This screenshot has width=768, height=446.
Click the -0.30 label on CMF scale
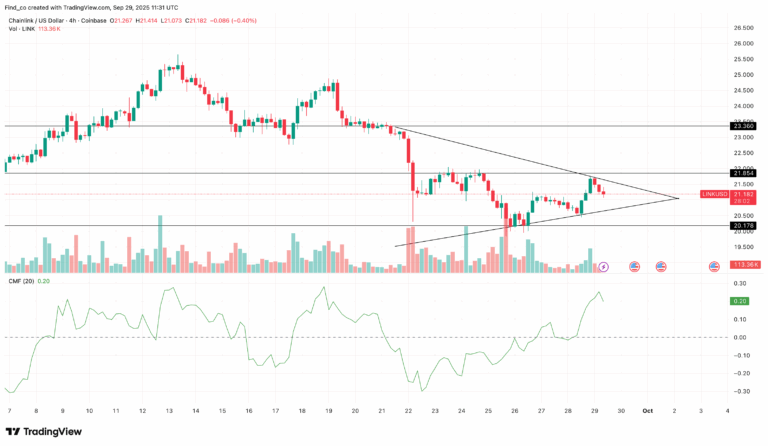(742, 391)
